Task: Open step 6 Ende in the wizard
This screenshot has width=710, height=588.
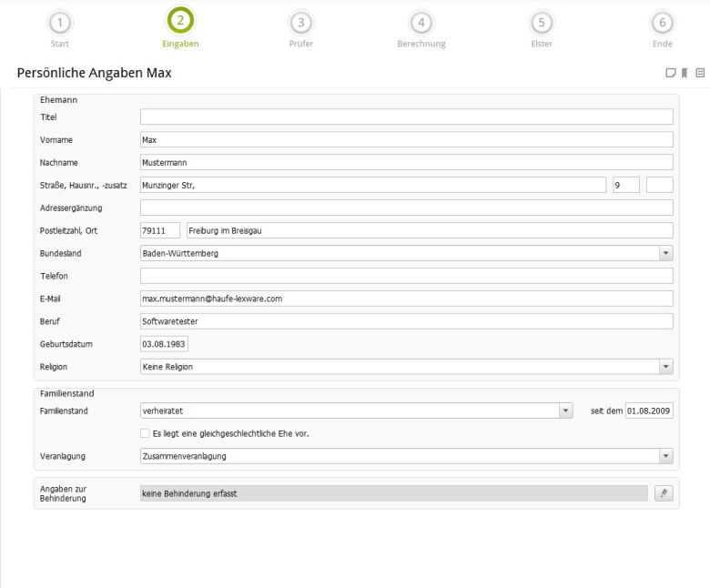Action: click(662, 23)
